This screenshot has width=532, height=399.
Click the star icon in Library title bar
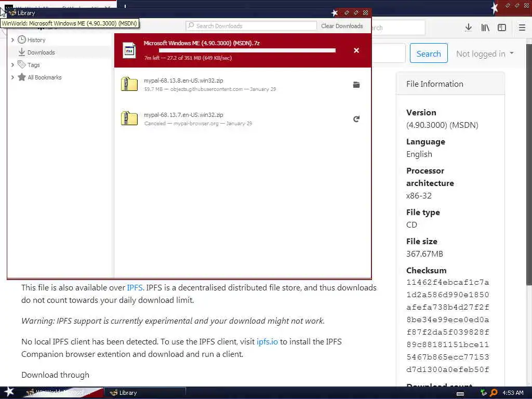[335, 13]
